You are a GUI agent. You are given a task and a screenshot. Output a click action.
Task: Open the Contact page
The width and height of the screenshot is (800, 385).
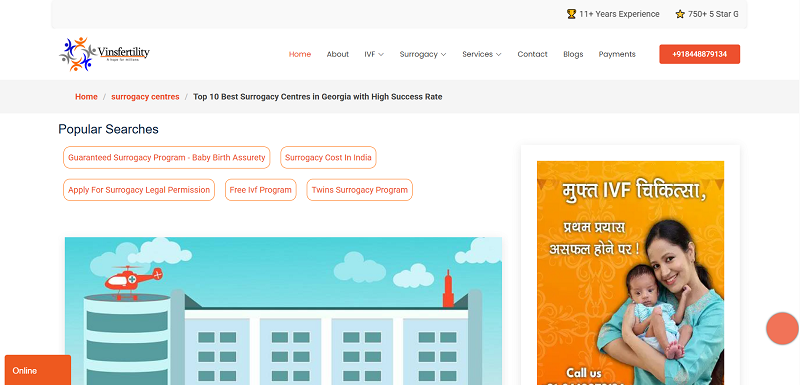pyautogui.click(x=532, y=54)
